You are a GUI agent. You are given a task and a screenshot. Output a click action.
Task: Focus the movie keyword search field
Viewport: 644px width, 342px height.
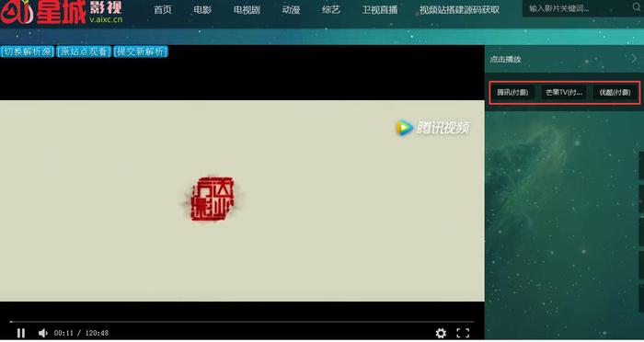[577, 8]
